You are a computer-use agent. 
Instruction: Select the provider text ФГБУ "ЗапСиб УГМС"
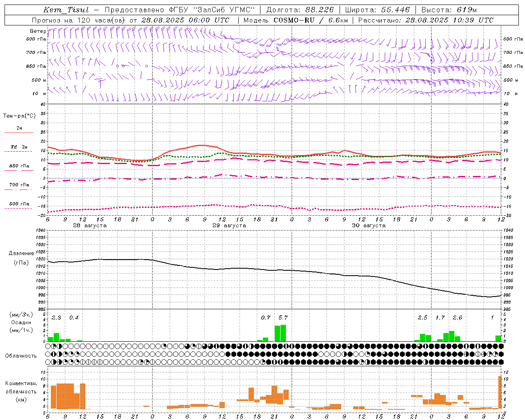point(212,10)
